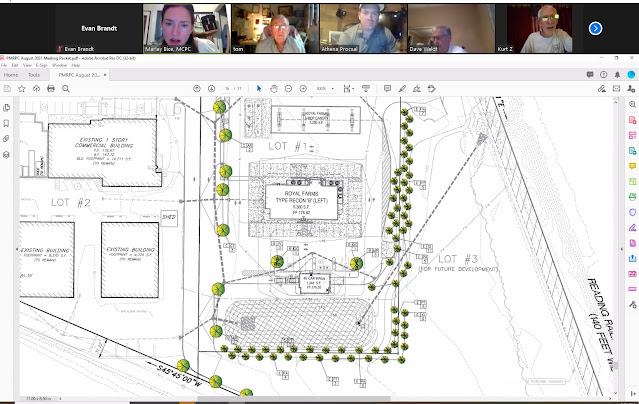Open Help question mark icon
This screenshot has width=639, height=404.
604,75
